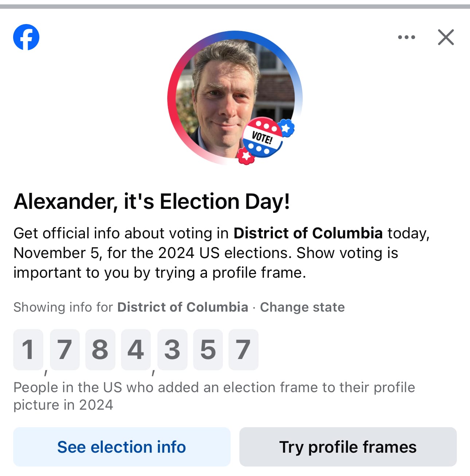Open the three-dot more options menu
Screen dimensions: 470x476
pyautogui.click(x=406, y=37)
